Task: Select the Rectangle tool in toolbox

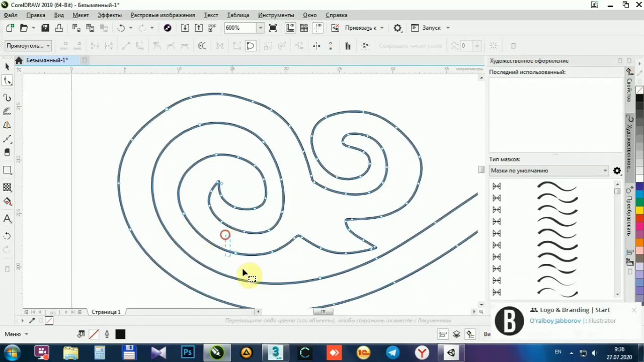Action: 7,170
